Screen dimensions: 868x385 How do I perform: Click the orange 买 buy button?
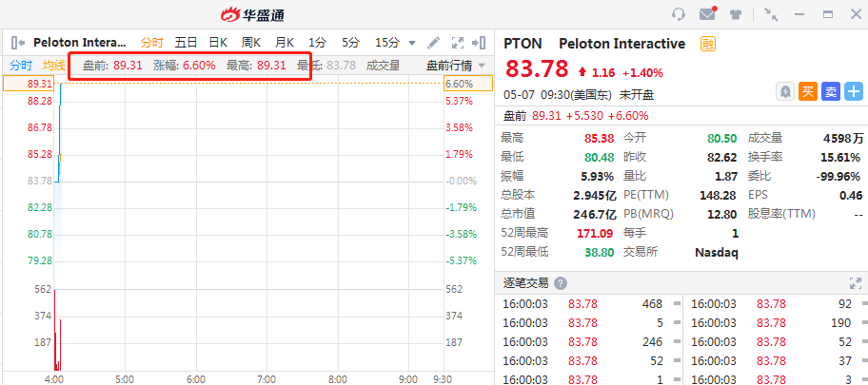coord(808,91)
